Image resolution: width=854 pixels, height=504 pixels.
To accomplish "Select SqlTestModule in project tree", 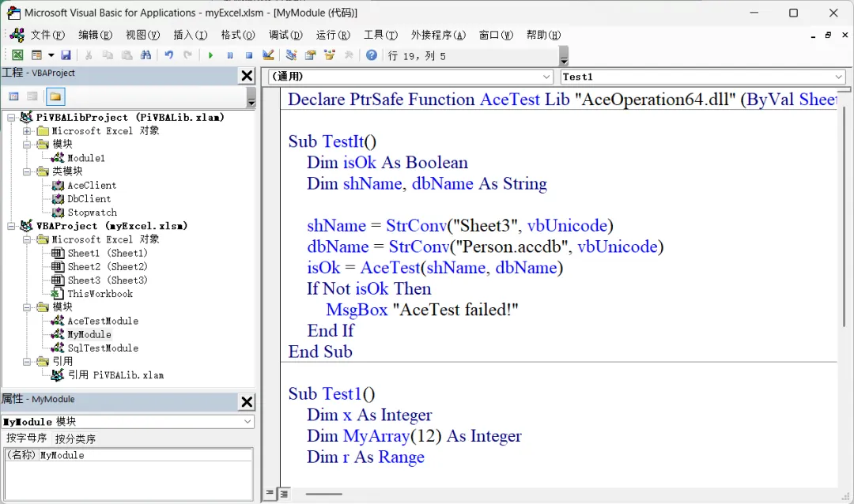I will click(x=102, y=348).
